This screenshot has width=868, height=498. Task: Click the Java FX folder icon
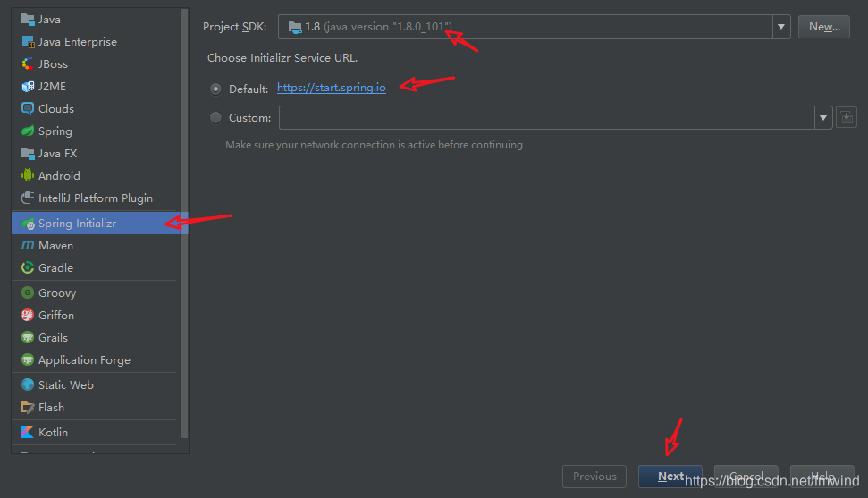click(28, 154)
